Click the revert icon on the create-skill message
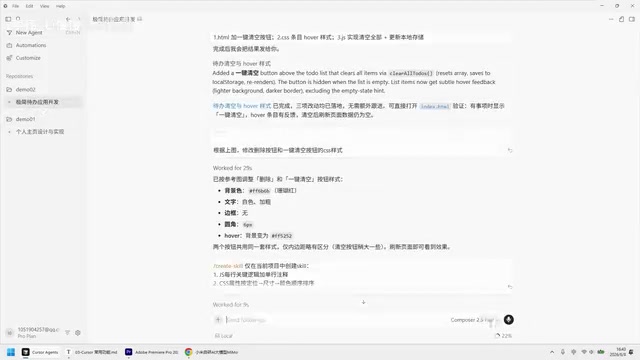640x360 pixels. [510, 287]
